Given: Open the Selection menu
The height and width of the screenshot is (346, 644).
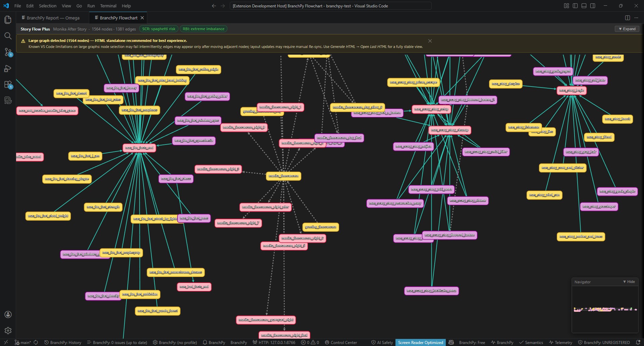Looking at the screenshot, I should pyautogui.click(x=48, y=6).
